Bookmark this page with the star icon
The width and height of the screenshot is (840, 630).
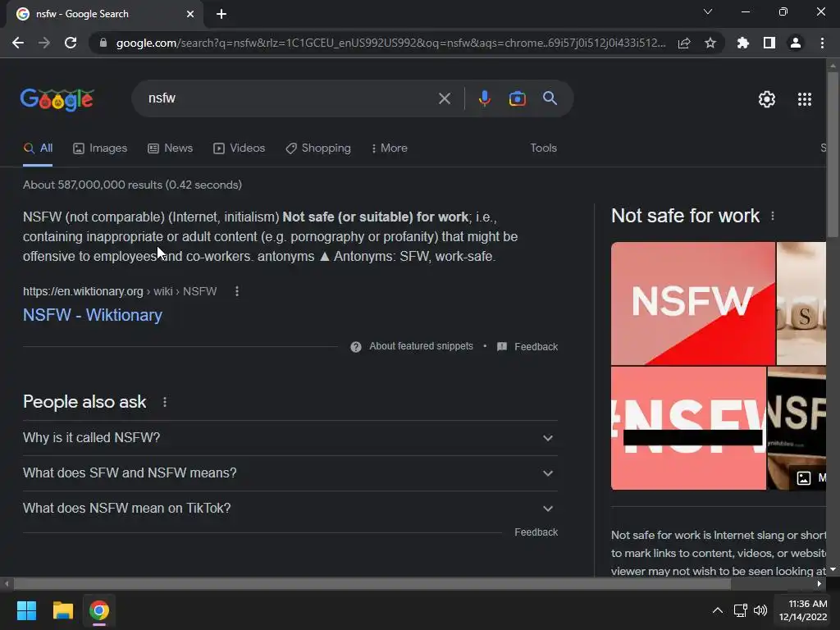[x=710, y=43]
